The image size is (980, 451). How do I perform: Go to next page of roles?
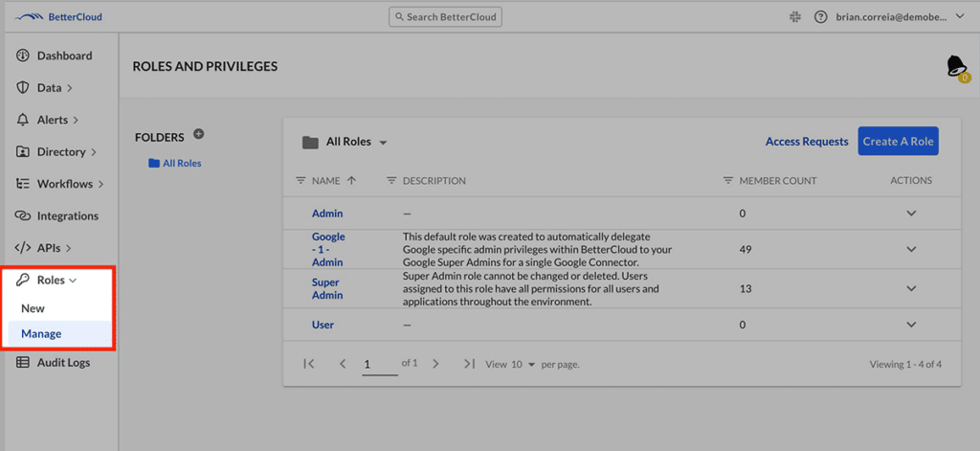pyautogui.click(x=436, y=364)
